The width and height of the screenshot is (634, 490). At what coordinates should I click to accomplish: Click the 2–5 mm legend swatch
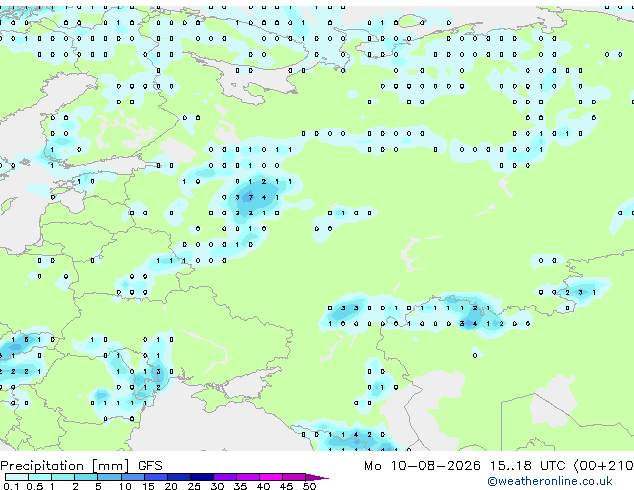click(86, 477)
